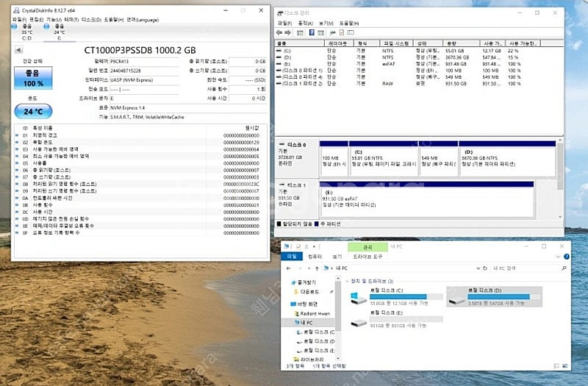Viewport: 588px width, 386px height.
Task: Select SMART attribute row 01 치명적 경고
Action: tap(139, 135)
